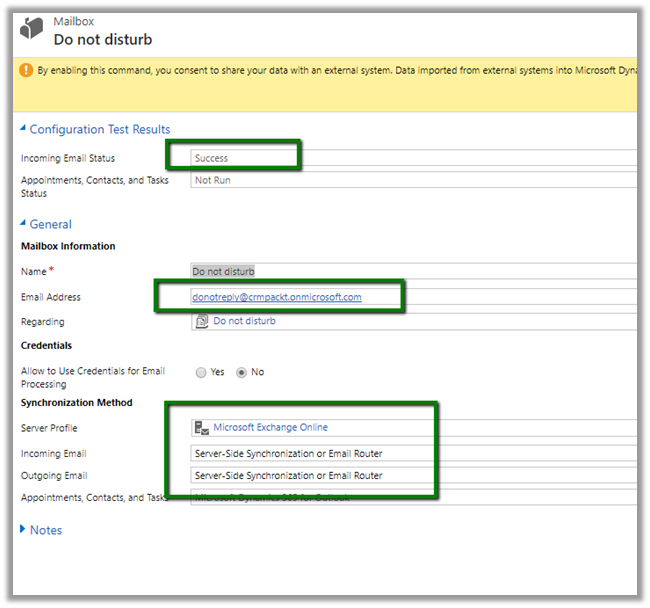Click the Microsoft Exchange Online profile icon
Viewport: 650px width, 608px height.
pos(202,428)
